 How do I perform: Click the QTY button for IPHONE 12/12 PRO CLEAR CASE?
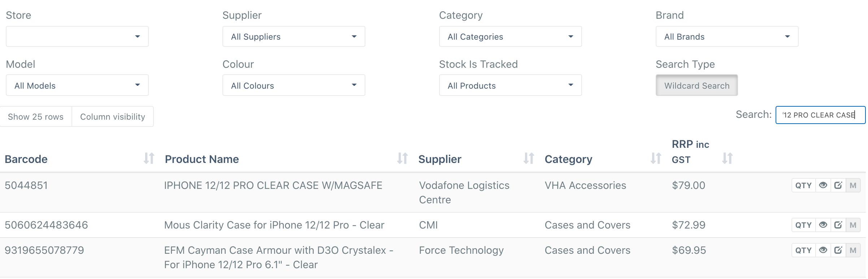click(x=804, y=185)
